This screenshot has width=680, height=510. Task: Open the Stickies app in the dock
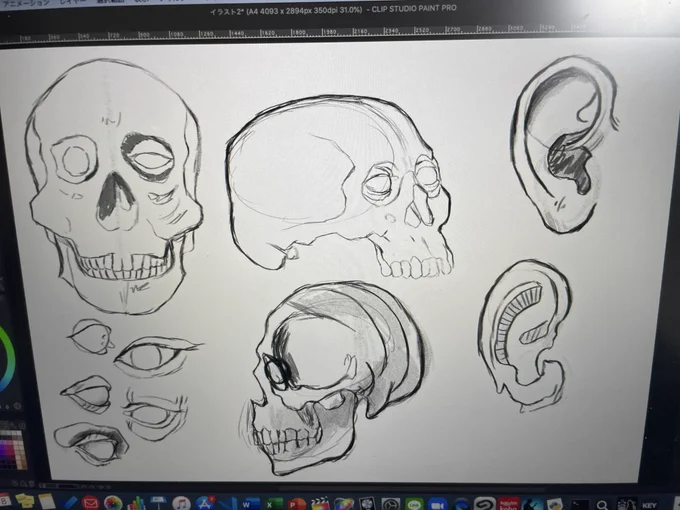26,501
